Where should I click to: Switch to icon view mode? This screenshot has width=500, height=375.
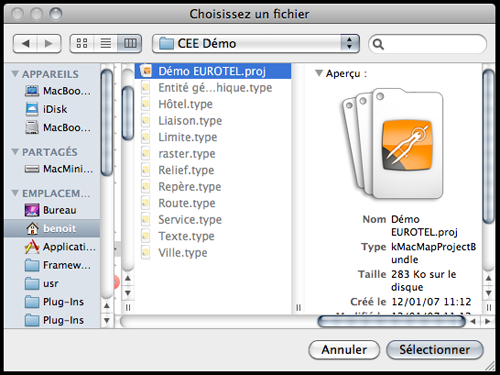[x=82, y=44]
